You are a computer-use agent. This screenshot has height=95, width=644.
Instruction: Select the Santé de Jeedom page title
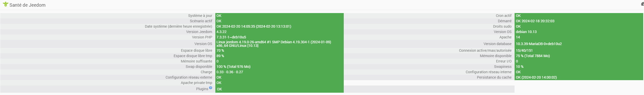[x=27, y=5]
